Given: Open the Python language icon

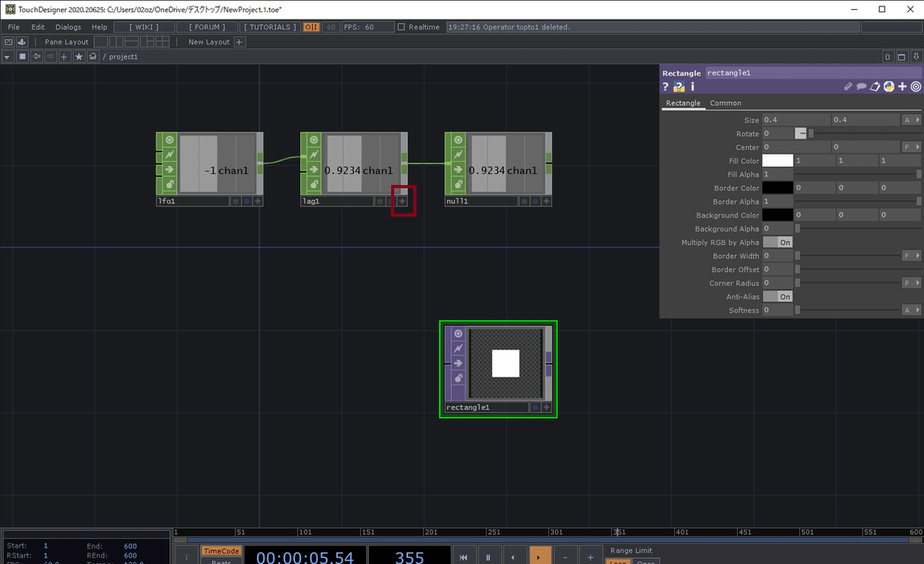Looking at the screenshot, I should [x=889, y=87].
